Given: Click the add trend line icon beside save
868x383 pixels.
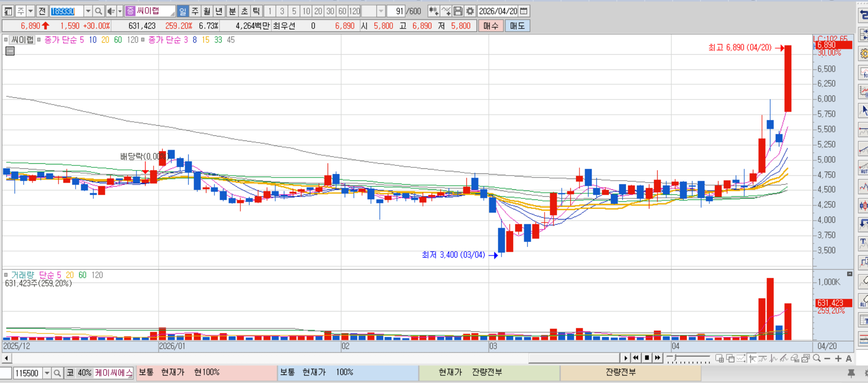Looking at the screenshot, I should click(x=446, y=11).
